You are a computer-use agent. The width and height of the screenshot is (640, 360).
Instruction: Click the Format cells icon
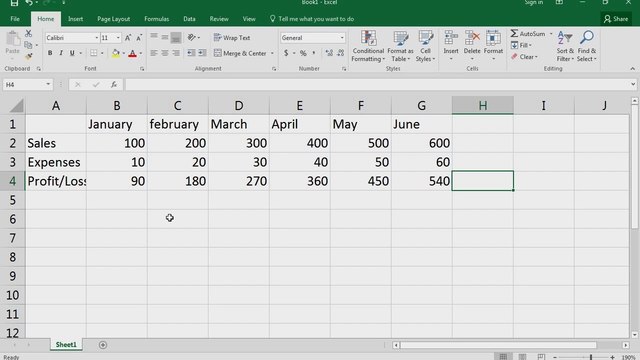(493, 38)
